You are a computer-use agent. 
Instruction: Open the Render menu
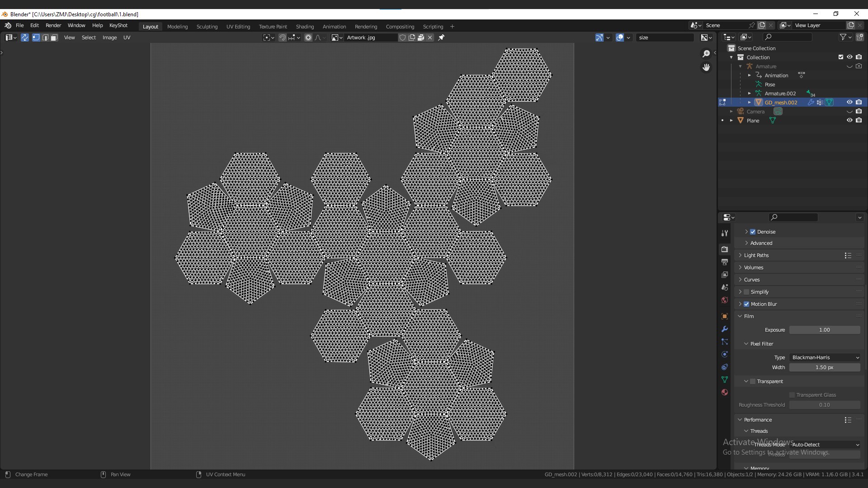coord(53,25)
